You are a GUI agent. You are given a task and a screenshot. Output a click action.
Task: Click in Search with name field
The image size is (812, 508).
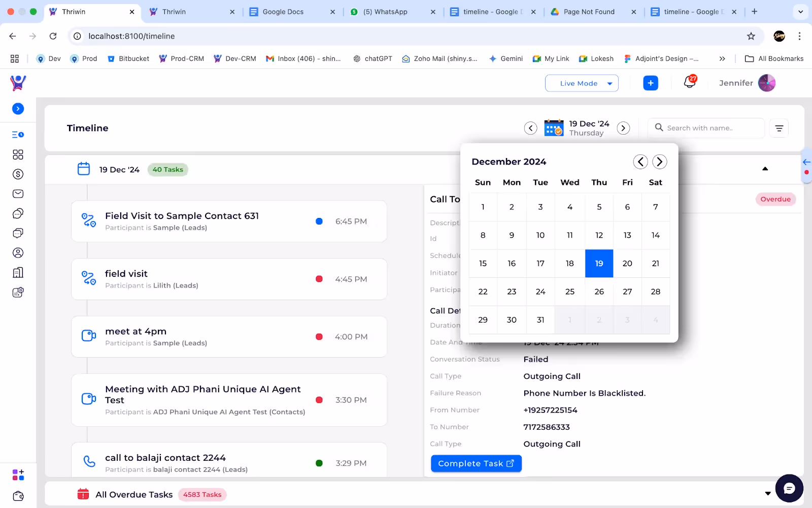point(706,128)
